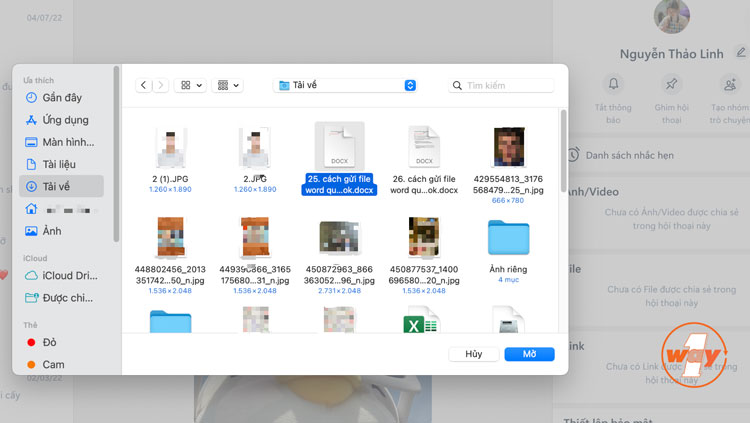The height and width of the screenshot is (423, 750).
Task: Go back with the left arrow button
Action: pyautogui.click(x=143, y=85)
